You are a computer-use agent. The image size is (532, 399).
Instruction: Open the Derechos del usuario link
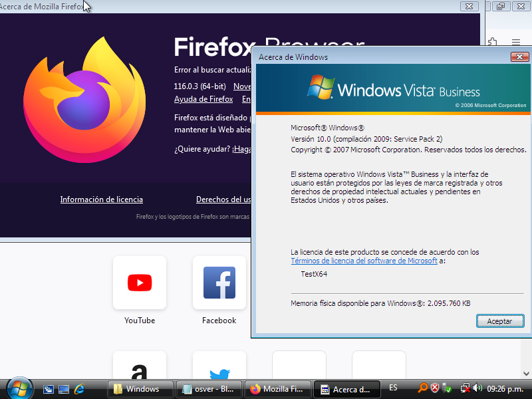coord(223,199)
